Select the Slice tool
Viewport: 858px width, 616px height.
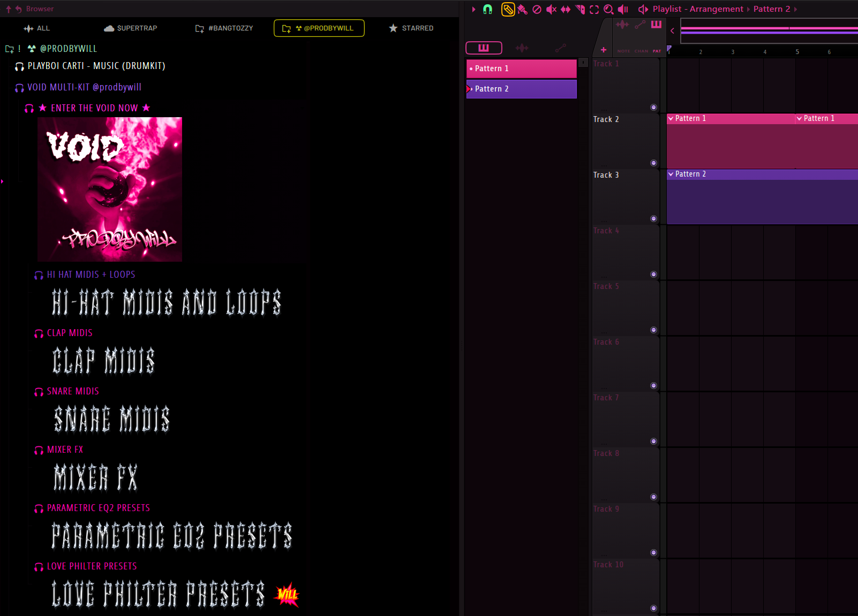point(580,9)
